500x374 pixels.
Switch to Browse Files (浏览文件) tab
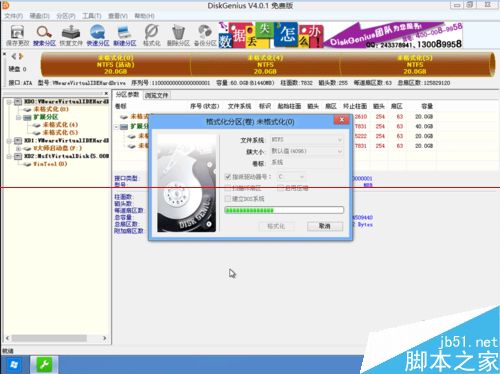157,95
